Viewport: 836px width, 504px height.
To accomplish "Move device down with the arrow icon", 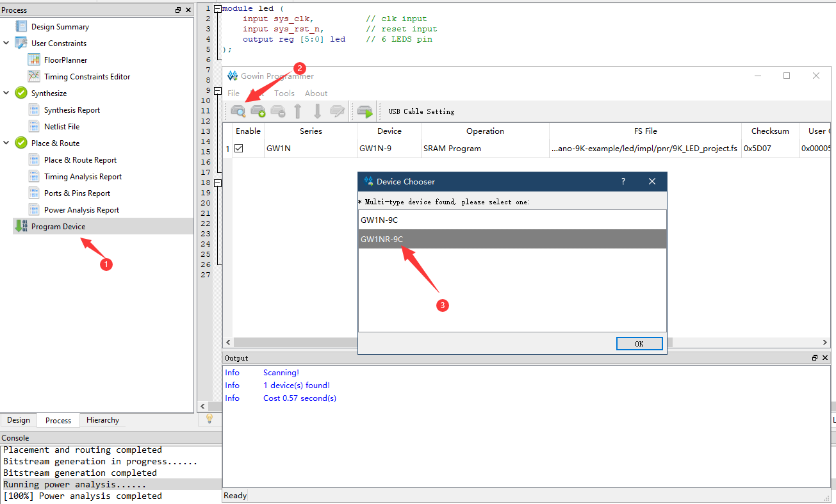I will pos(317,111).
